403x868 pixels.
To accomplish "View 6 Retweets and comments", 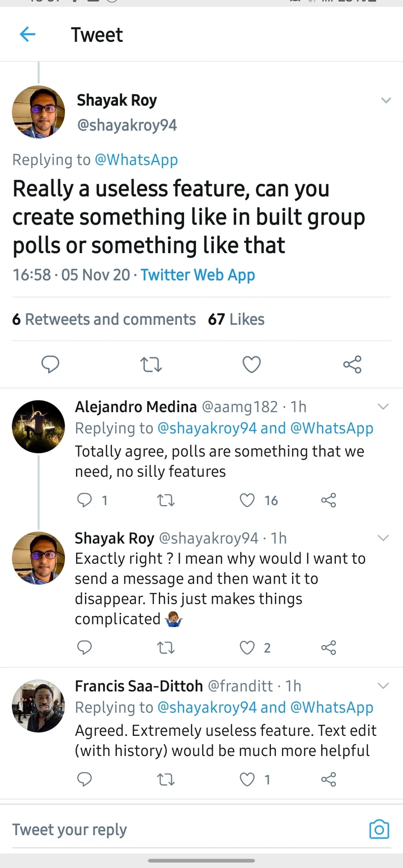I will pos(104,319).
